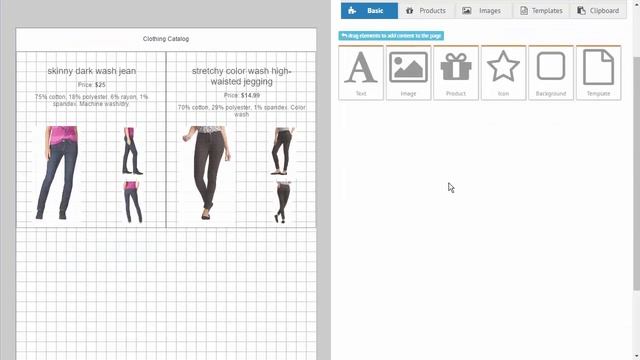This screenshot has height=360, width=640.
Task: Select the Template page element tile
Action: click(x=598, y=73)
